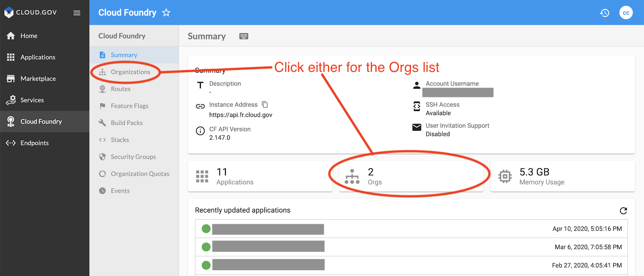Open Endpoints in the sidebar
The height and width of the screenshot is (276, 644).
45,143
